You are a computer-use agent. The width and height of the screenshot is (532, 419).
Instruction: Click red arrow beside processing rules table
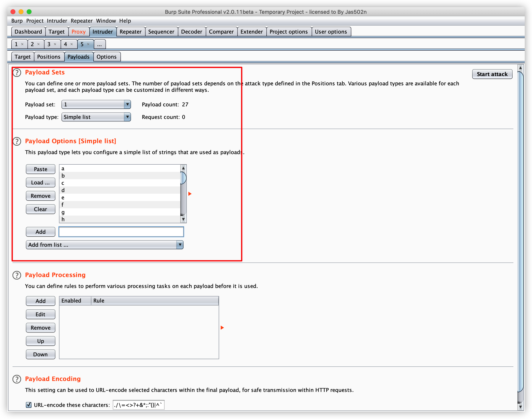(222, 328)
